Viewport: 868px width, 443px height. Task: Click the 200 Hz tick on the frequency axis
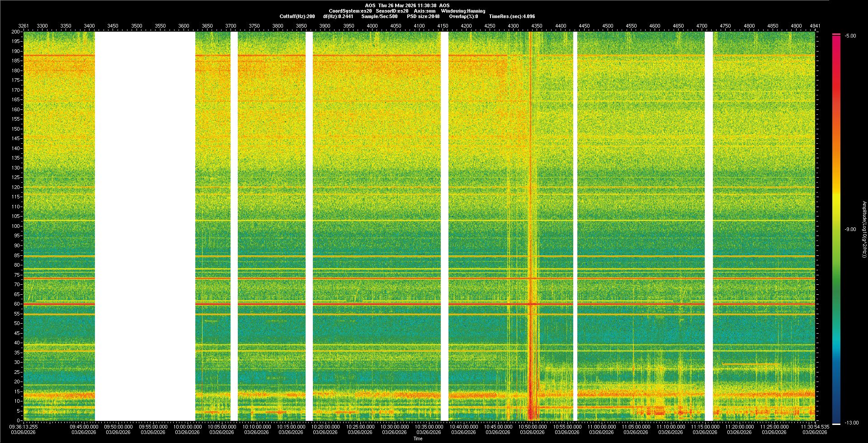coord(15,32)
